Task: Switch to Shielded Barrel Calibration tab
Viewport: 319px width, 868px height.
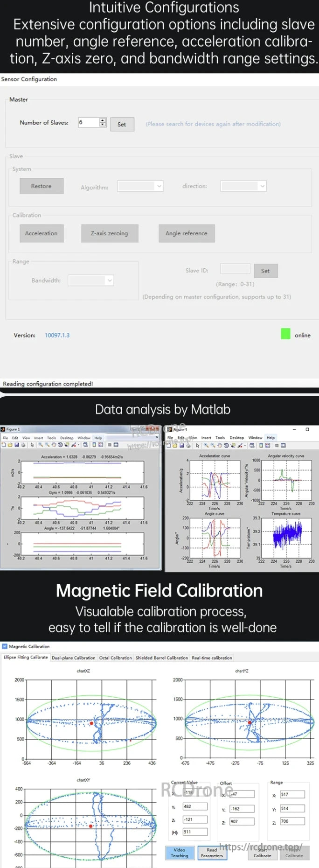Action: point(161,658)
